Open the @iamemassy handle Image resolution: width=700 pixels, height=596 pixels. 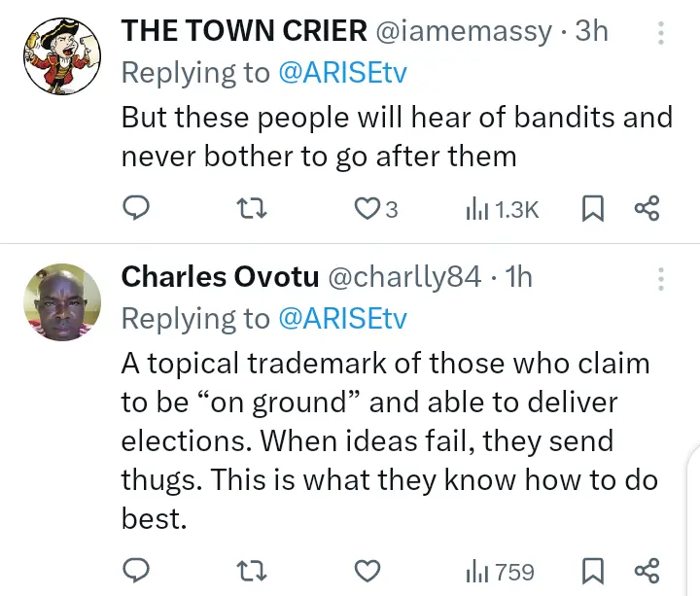462,31
